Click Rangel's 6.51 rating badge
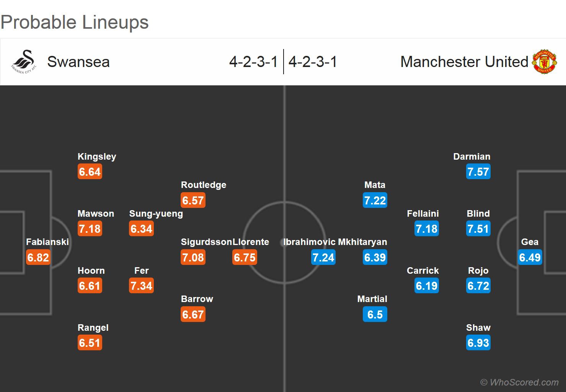The height and width of the screenshot is (392, 566). [x=90, y=343]
